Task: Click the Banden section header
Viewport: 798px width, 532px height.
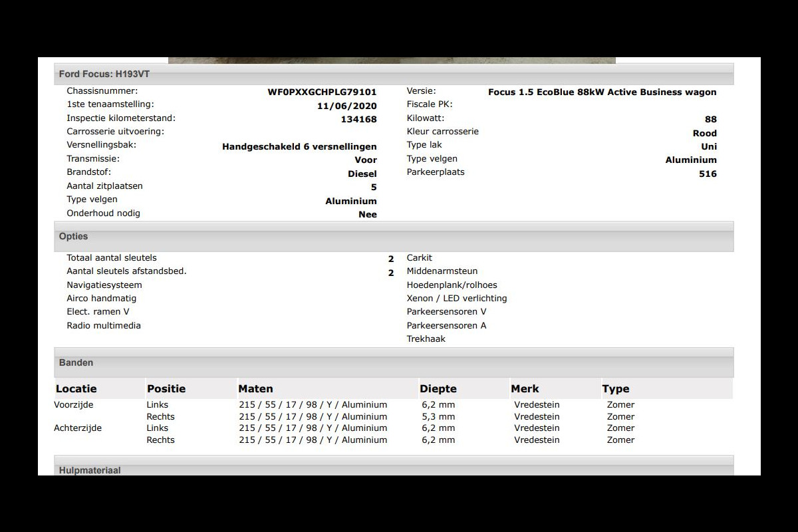Action: point(76,362)
